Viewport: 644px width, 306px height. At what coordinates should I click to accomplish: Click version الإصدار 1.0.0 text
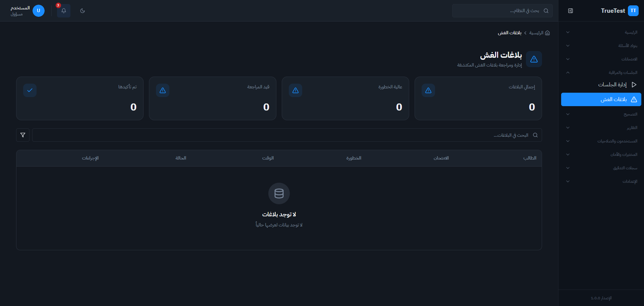tap(601, 298)
